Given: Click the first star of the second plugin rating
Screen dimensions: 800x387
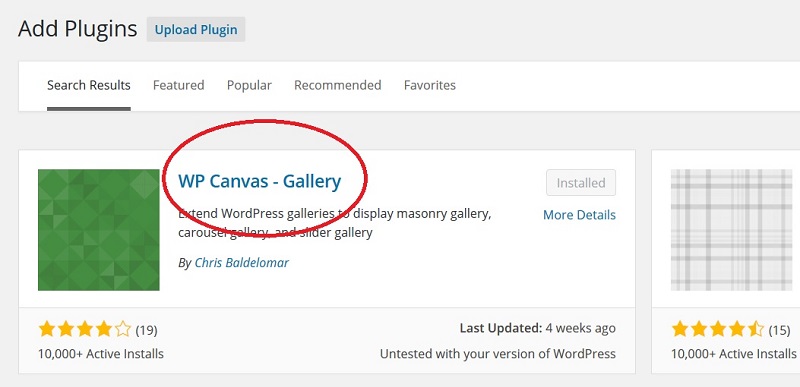Looking at the screenshot, I should pos(680,329).
